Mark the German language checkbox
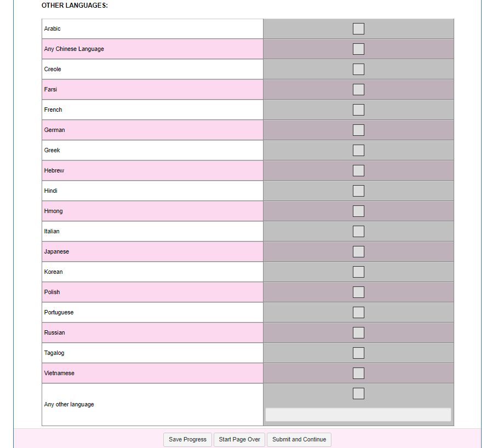 tap(358, 130)
